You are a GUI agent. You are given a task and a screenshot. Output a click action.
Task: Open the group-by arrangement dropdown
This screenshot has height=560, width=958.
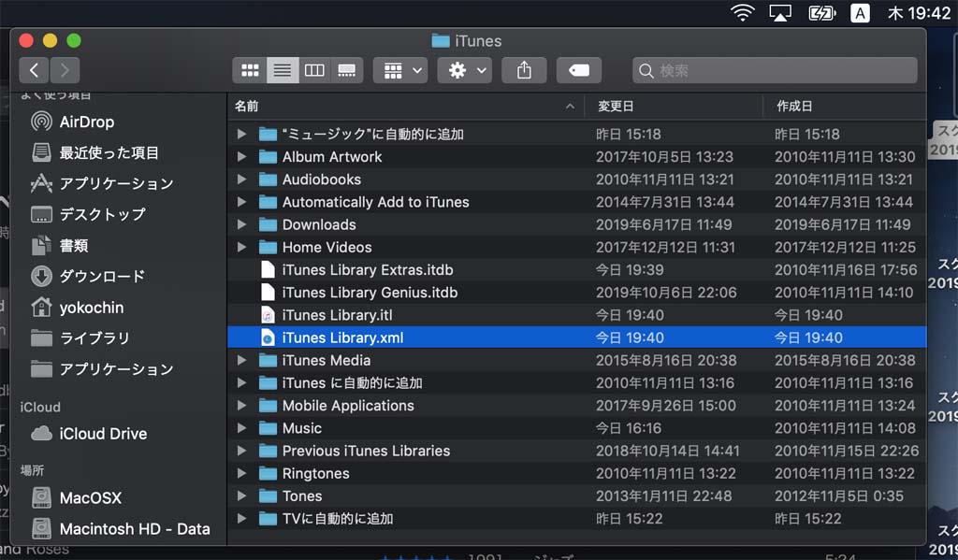point(400,70)
